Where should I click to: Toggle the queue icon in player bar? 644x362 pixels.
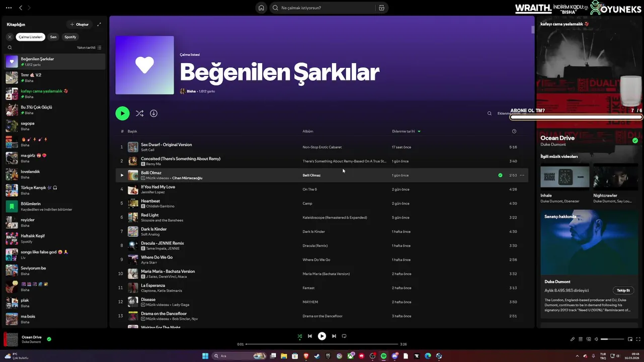(x=580, y=339)
